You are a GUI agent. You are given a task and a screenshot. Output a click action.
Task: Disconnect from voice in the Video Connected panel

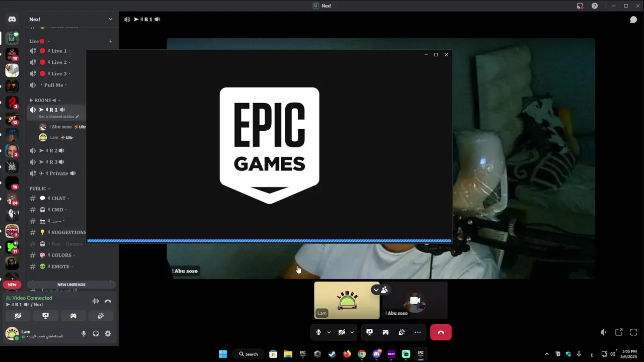click(x=108, y=301)
